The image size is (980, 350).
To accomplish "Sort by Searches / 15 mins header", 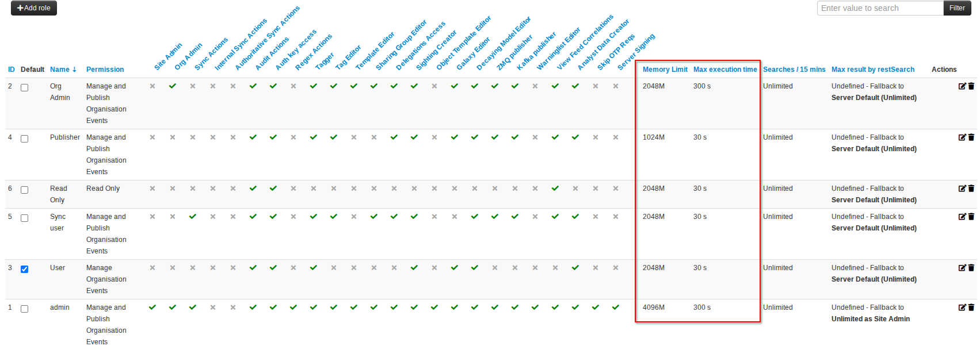I will (x=794, y=70).
